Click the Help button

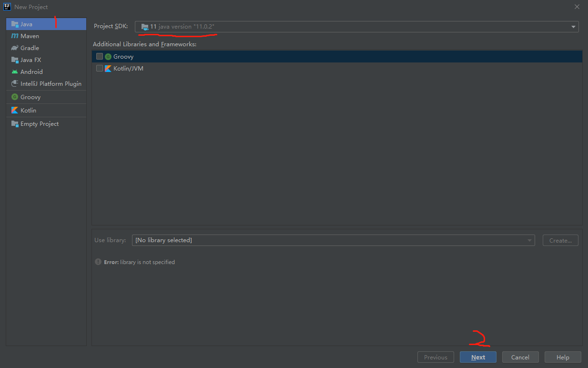click(563, 357)
